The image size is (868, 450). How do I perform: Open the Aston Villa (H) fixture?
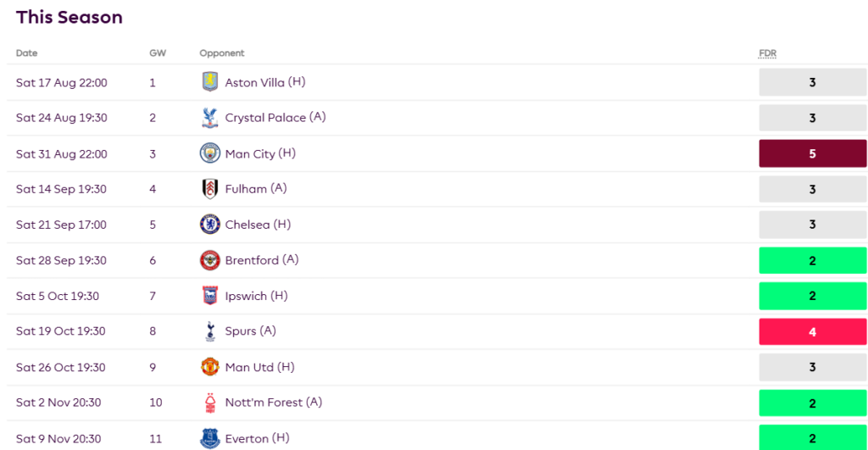264,82
